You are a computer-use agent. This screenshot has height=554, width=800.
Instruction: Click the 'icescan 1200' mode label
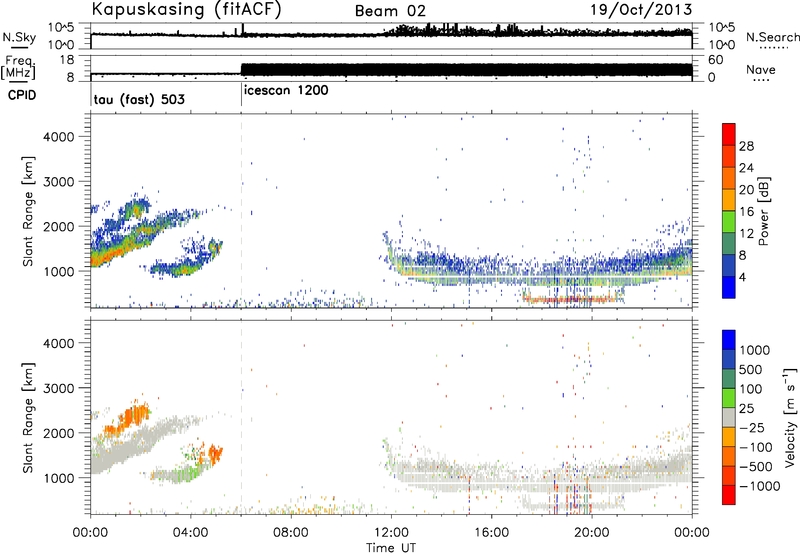click(x=286, y=90)
